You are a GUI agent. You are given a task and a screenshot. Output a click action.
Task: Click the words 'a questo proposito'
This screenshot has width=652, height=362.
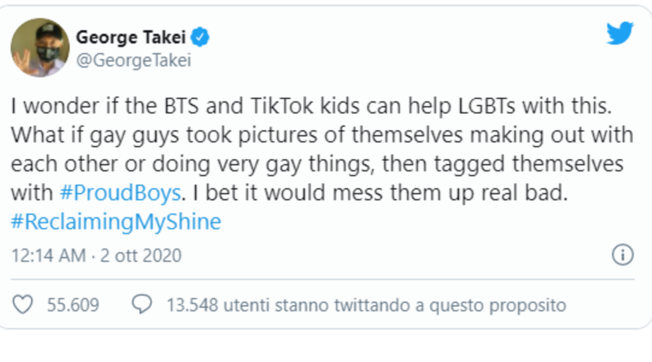[x=490, y=305]
